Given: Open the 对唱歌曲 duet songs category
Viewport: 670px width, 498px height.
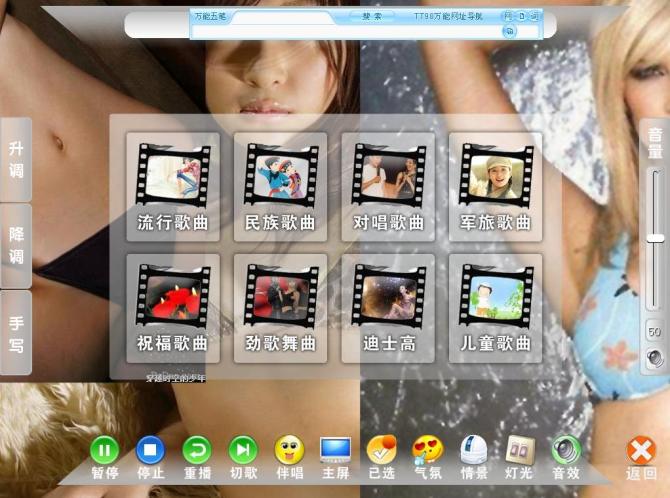Looking at the screenshot, I should 388,188.
